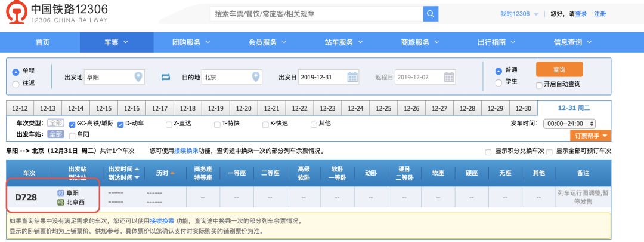This screenshot has width=644, height=242.
Task: Click the 列车运行图调整,暂停发售 remark text
Action: (x=583, y=197)
